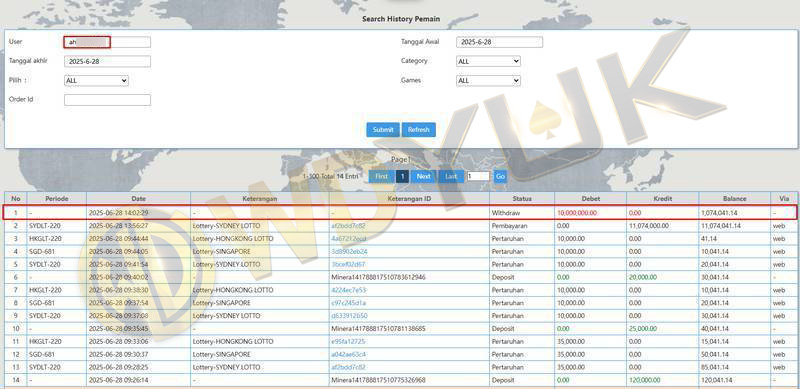The image size is (800, 389).
Task: Select Minera14178881751078361 2946 ID text
Action: pos(378,277)
